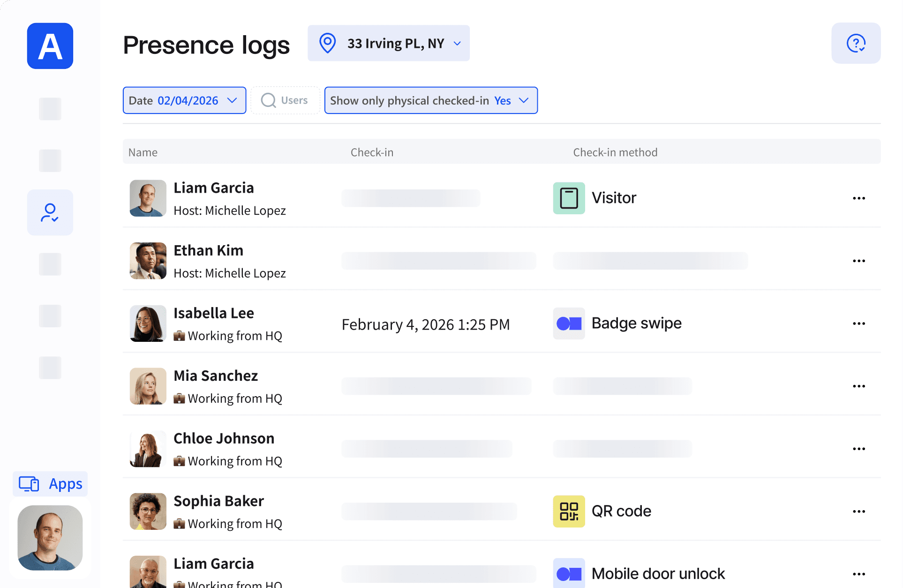Click the devices icon next to Apps
903x588 pixels.
pos(28,483)
